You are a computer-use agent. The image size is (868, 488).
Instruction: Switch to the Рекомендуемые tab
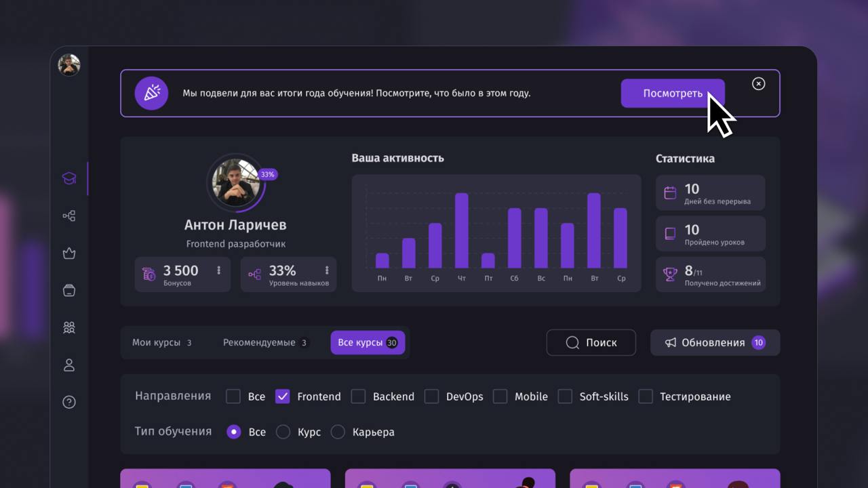[266, 343]
